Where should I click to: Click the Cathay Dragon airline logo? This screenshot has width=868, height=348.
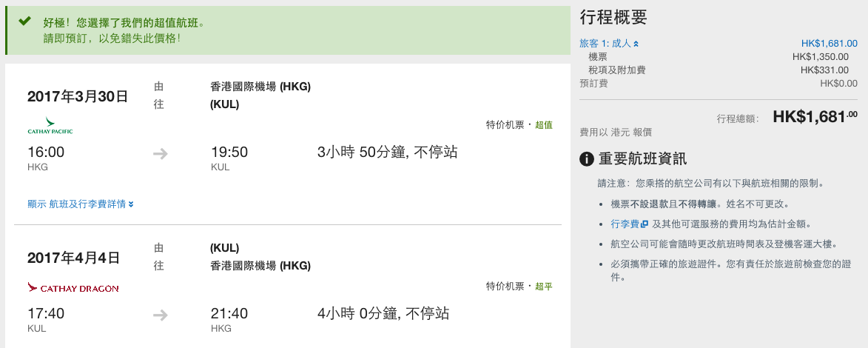click(73, 287)
